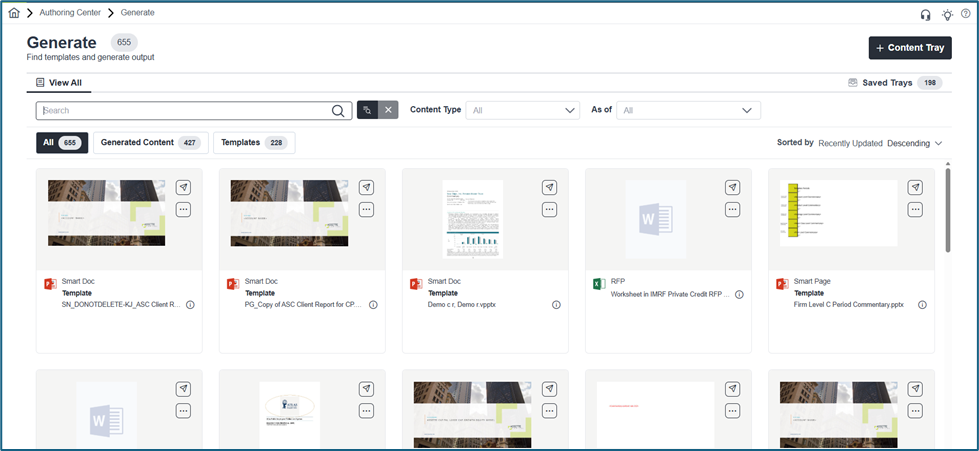Click the send icon on first Smart Doc card
This screenshot has height=451, width=979.
[x=184, y=187]
